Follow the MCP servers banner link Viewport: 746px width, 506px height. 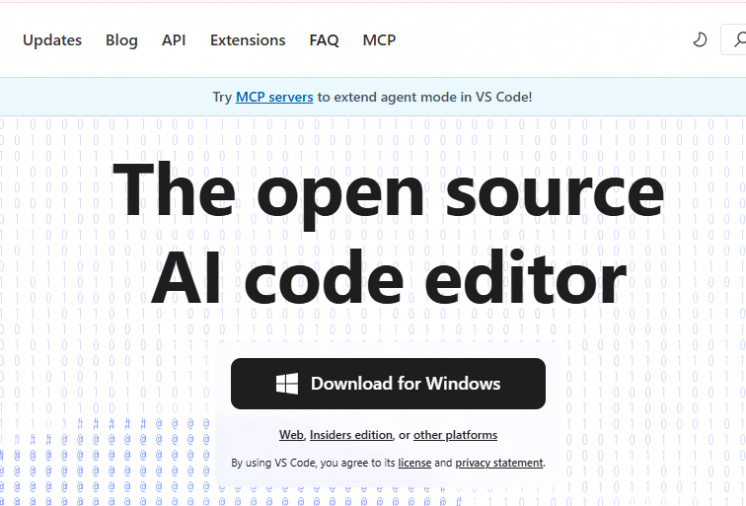[274, 97]
